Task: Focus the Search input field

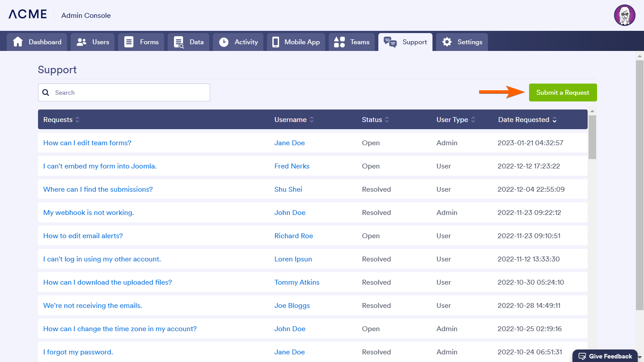Action: point(130,93)
